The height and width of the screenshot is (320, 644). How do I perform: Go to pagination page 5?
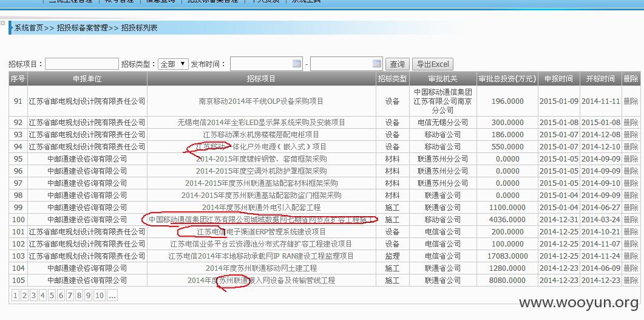tap(52, 295)
